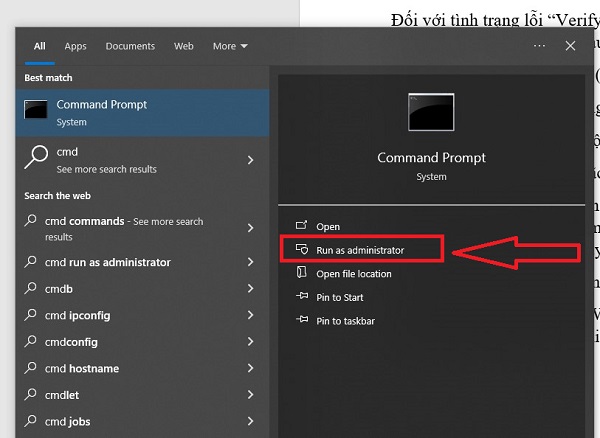Open the three-dots options menu

point(540,46)
